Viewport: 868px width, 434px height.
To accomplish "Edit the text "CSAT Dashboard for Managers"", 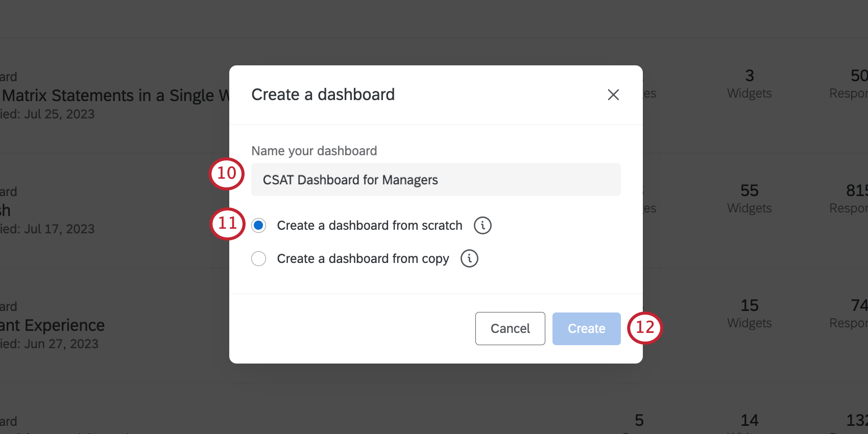I will pyautogui.click(x=350, y=179).
